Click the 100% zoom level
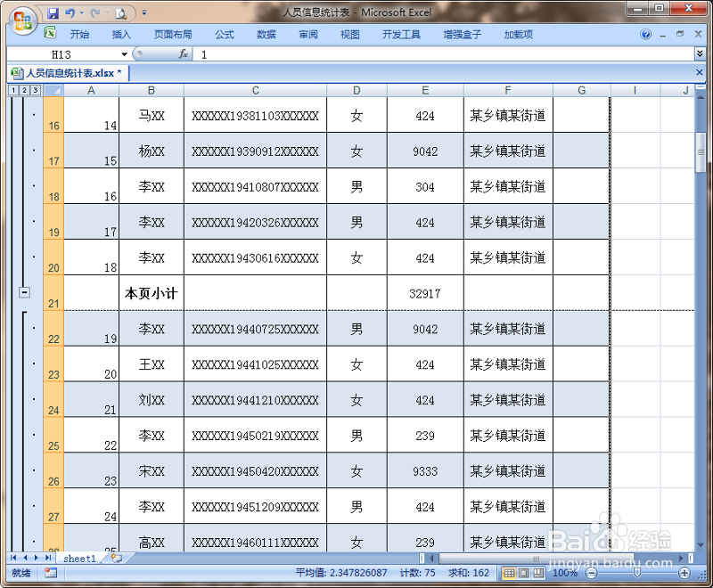Viewport: 713px width, 588px height. 565,573
